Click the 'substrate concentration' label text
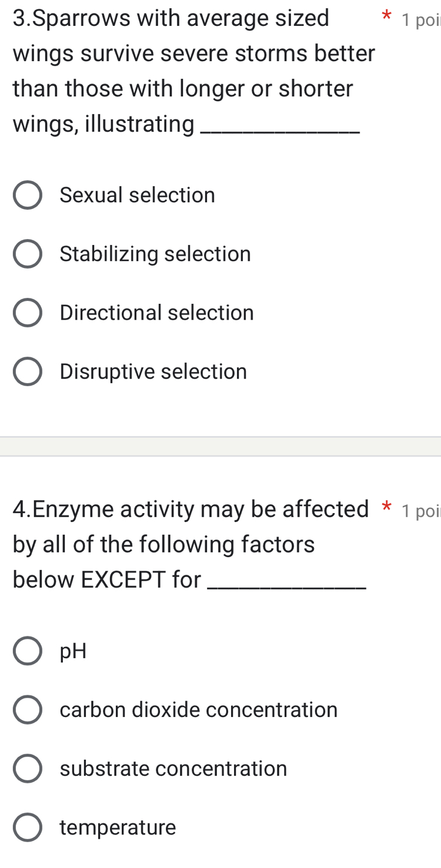The width and height of the screenshot is (441, 868). point(173,768)
